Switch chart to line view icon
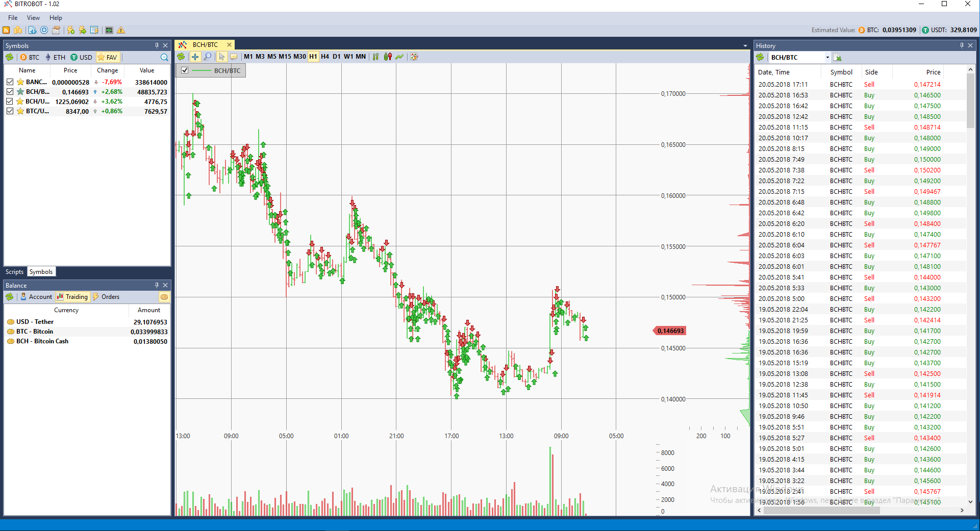Image resolution: width=980 pixels, height=531 pixels. point(399,57)
